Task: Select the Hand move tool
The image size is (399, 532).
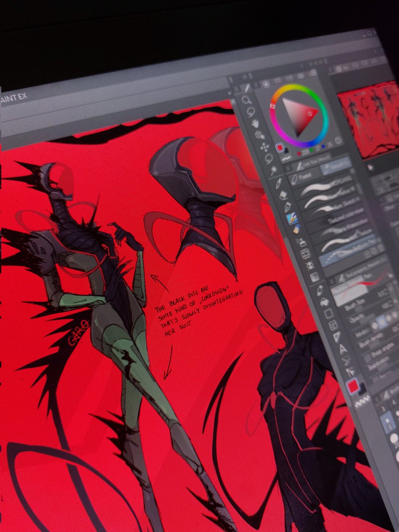Action: tap(255, 124)
